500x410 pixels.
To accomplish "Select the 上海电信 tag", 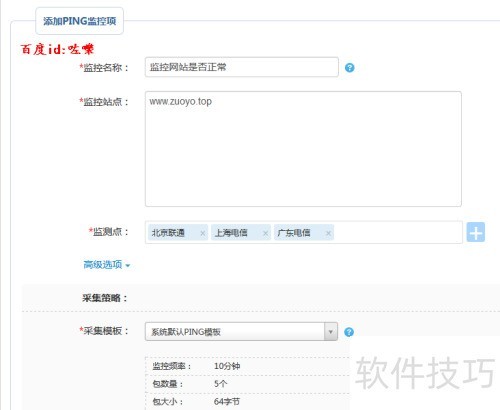I will [x=241, y=233].
